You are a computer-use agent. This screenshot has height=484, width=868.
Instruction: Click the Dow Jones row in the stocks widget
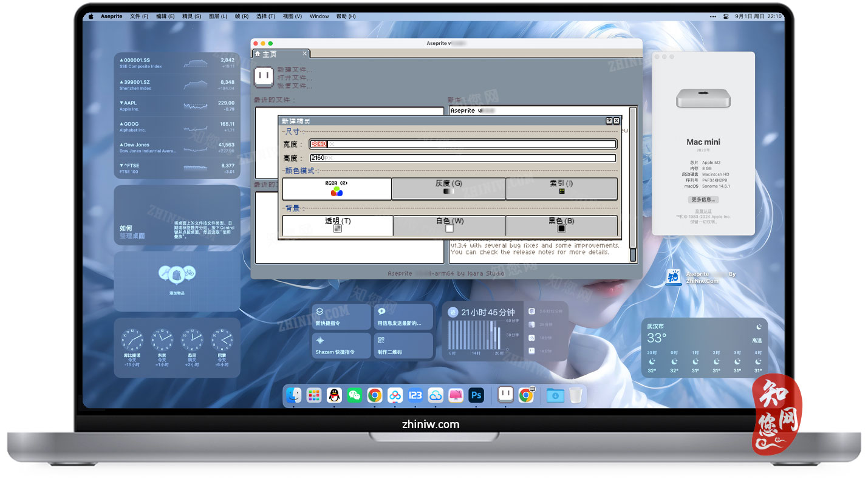pyautogui.click(x=177, y=148)
